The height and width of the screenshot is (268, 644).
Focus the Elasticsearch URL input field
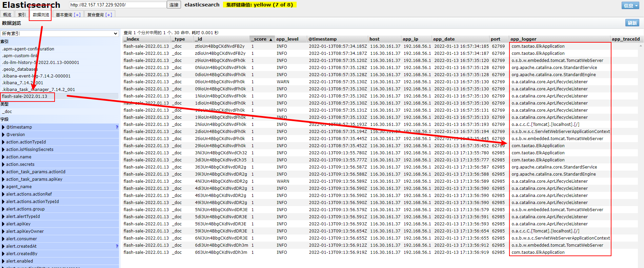pyautogui.click(x=118, y=5)
